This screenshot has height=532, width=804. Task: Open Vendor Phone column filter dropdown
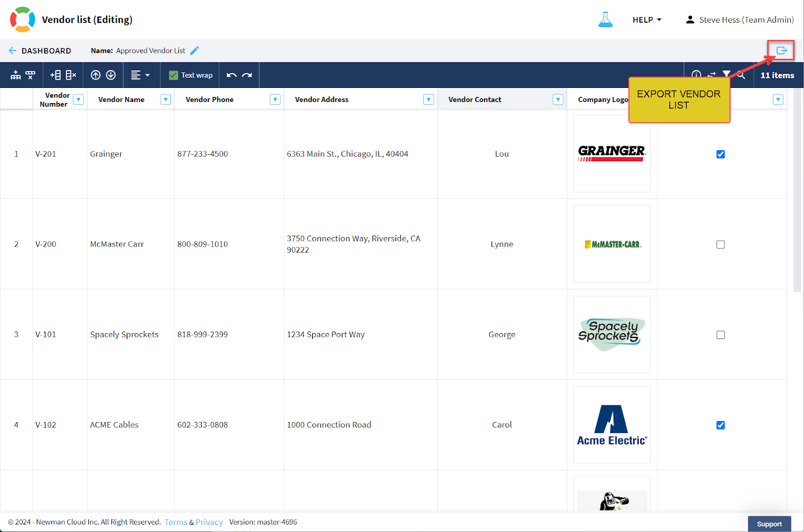click(275, 99)
